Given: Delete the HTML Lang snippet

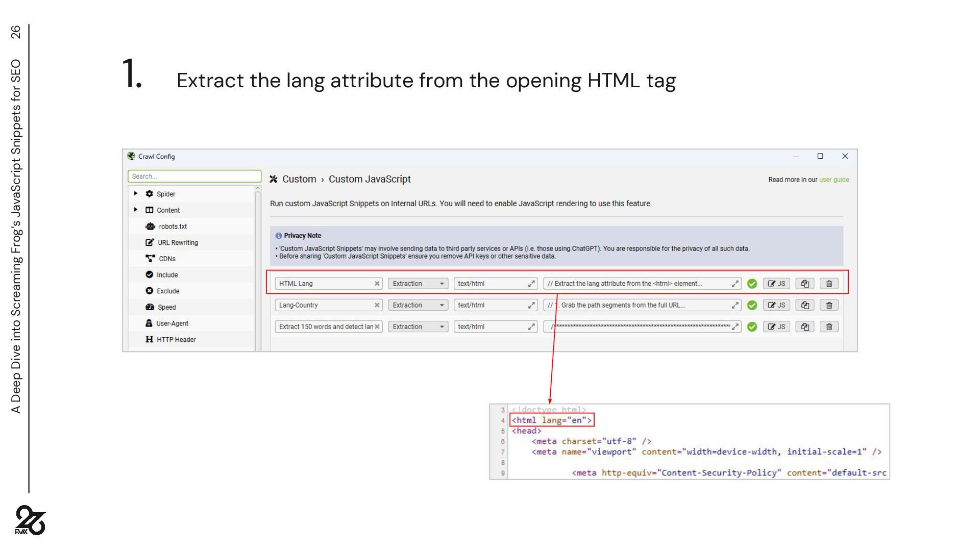Looking at the screenshot, I should (829, 284).
